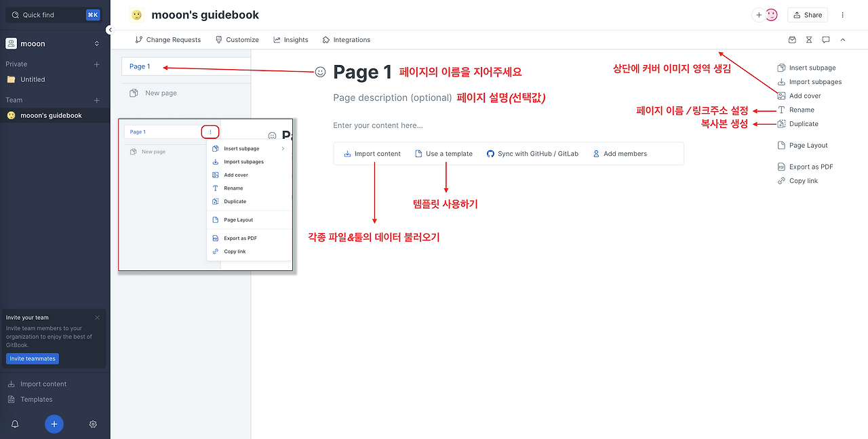Click Add cover in right panel
This screenshot has width=868, height=439.
point(799,96)
